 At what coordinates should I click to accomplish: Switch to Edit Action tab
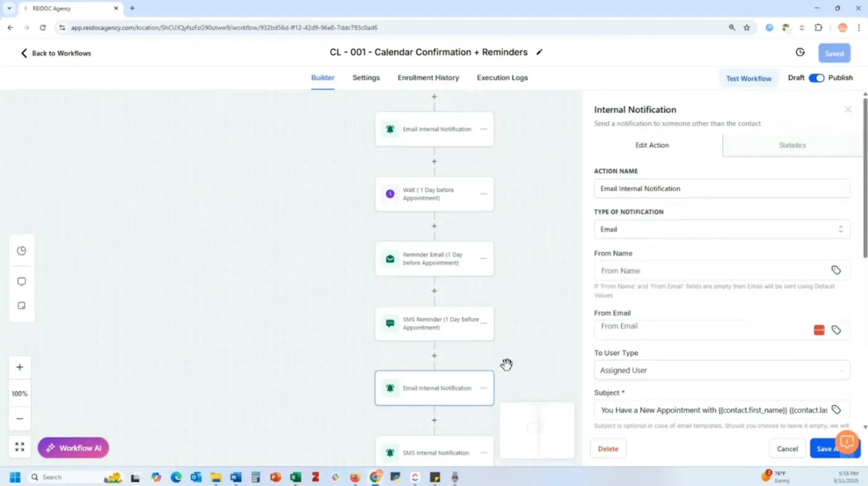pyautogui.click(x=652, y=145)
